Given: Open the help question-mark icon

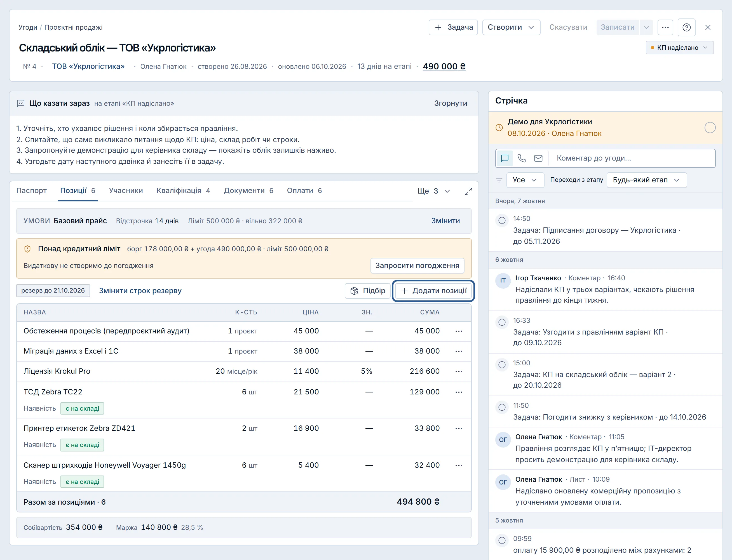Looking at the screenshot, I should pos(686,27).
